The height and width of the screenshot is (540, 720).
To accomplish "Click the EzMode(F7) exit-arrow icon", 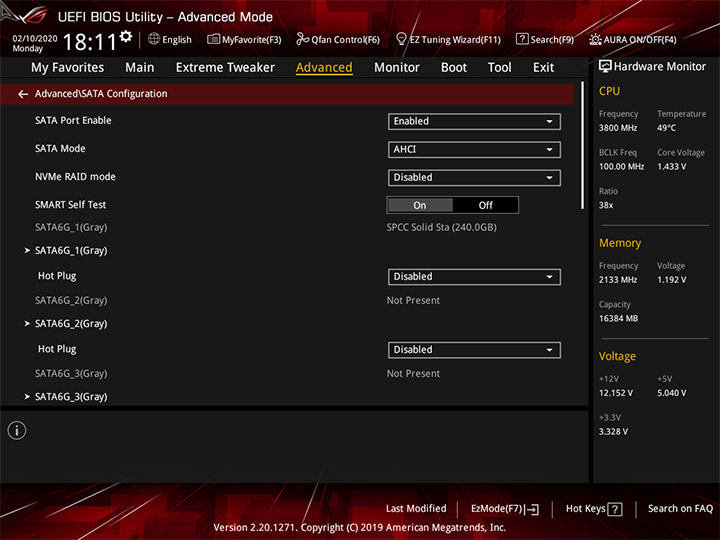I will tap(532, 509).
